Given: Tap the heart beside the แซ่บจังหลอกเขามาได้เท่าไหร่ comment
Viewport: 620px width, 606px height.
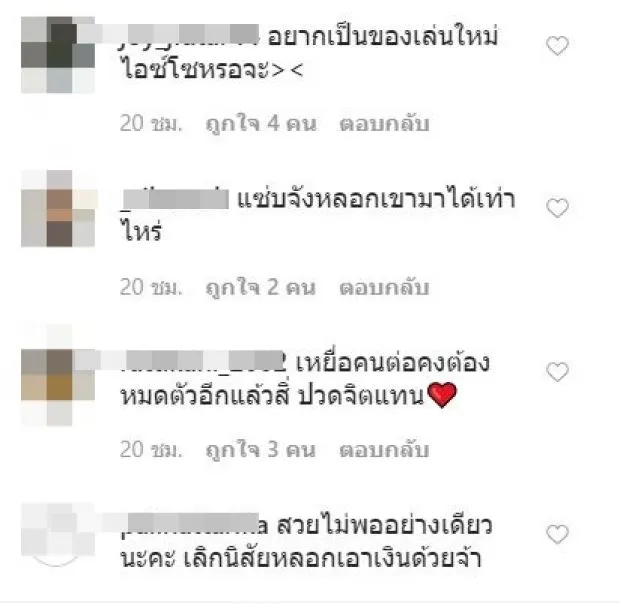Looking at the screenshot, I should (x=557, y=208).
